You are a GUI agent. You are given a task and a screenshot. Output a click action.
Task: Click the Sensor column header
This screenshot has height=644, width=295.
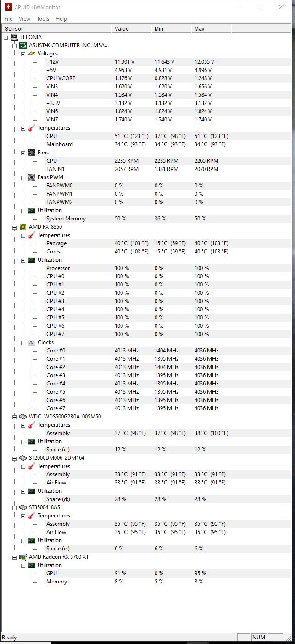coord(56,28)
